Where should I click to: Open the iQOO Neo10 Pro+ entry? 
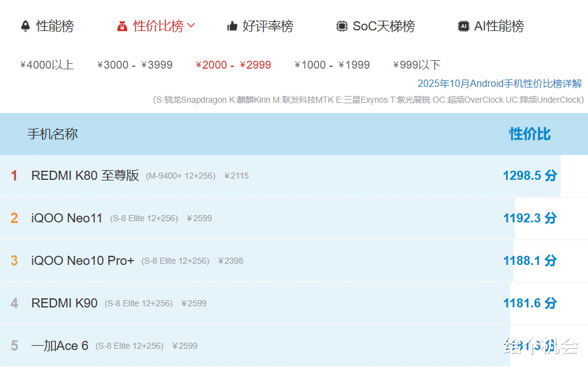tap(83, 261)
